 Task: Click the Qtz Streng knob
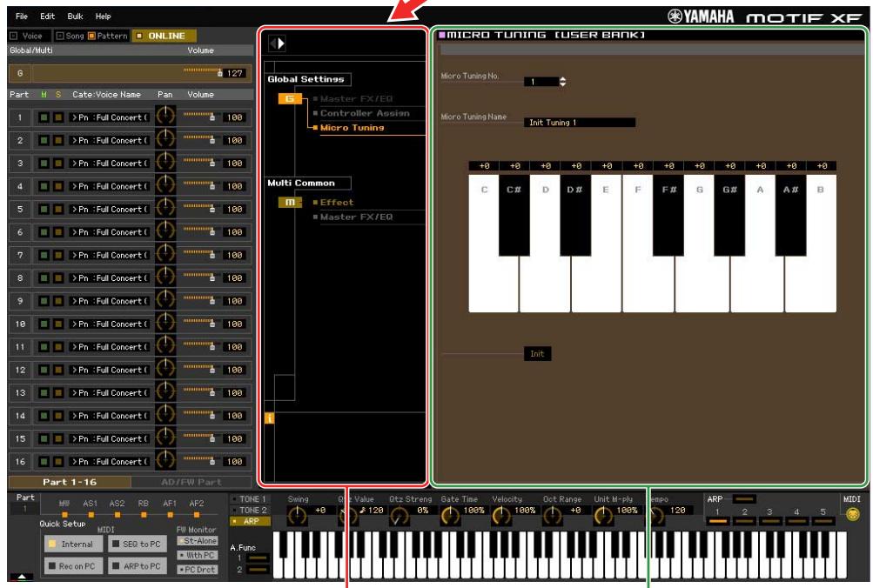400,516
